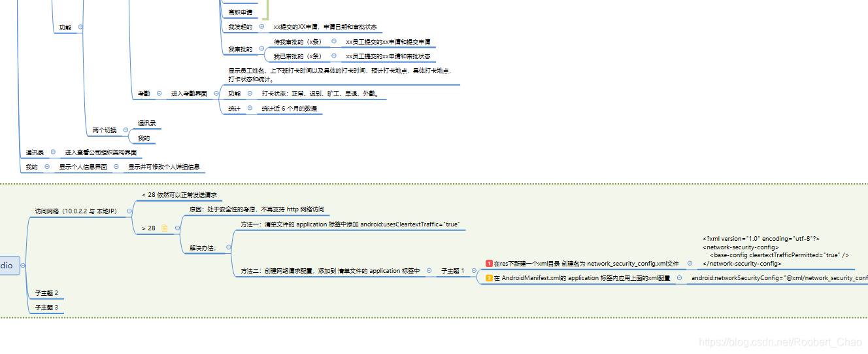Select 访问网络 (10.0.2.2 与 本地IP) topic text
The width and height of the screenshot is (868, 354).
point(76,211)
